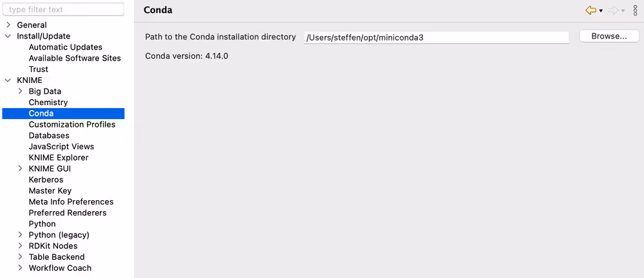The width and height of the screenshot is (644, 278).
Task: Click the back navigation arrow icon
Action: pos(591,11)
